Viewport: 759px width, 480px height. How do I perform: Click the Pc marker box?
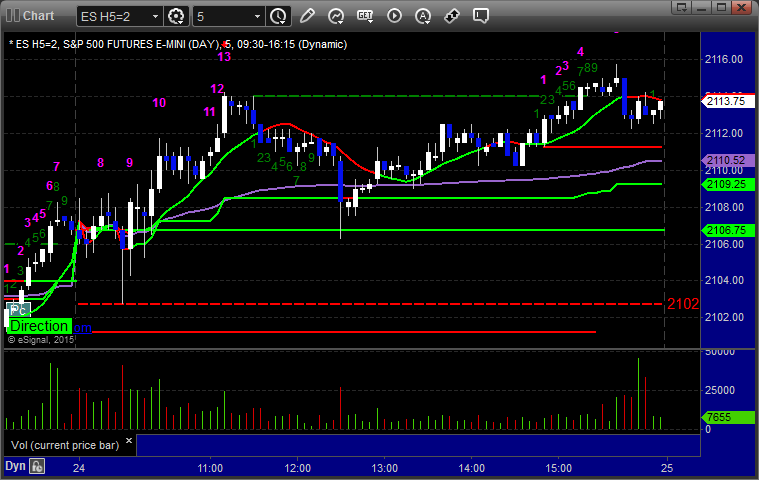[20, 309]
